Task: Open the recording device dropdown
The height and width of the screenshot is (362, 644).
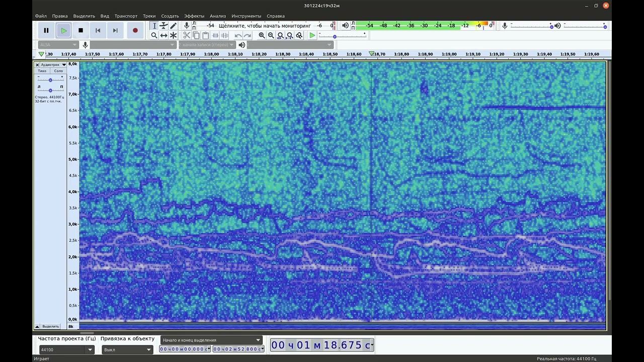Action: [133, 45]
